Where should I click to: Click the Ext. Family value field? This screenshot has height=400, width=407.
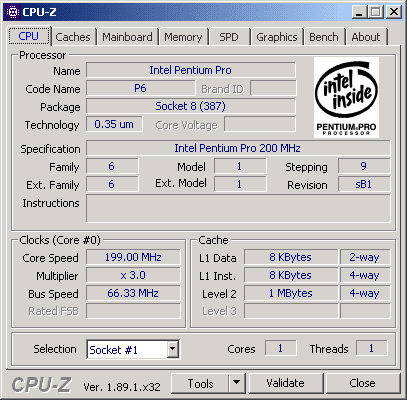coord(112,184)
